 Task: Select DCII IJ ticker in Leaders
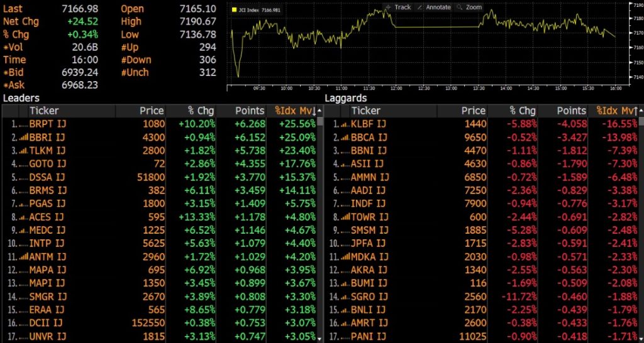tap(46, 324)
